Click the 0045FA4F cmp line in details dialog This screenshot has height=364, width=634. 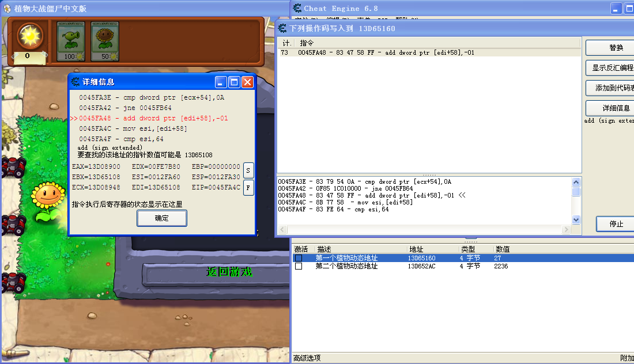tap(121, 139)
